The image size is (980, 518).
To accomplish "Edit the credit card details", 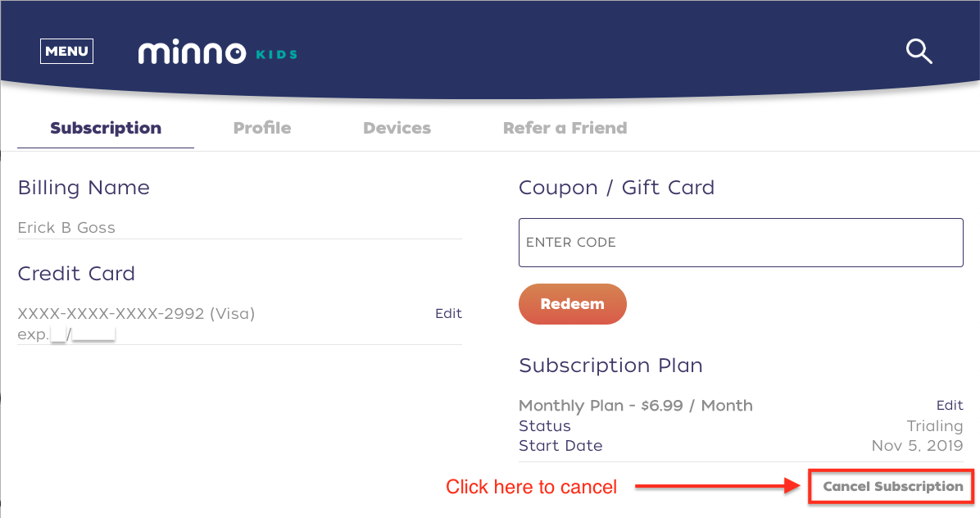I will [x=448, y=314].
